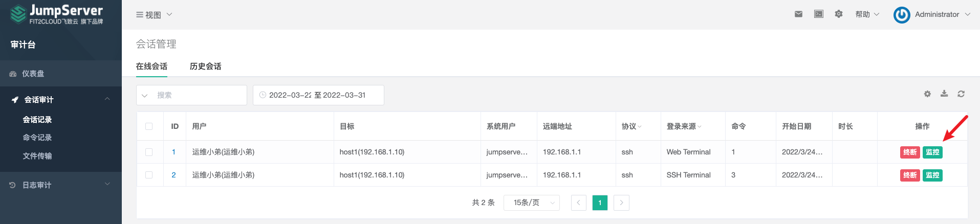Open session ID 2 link

point(173,175)
